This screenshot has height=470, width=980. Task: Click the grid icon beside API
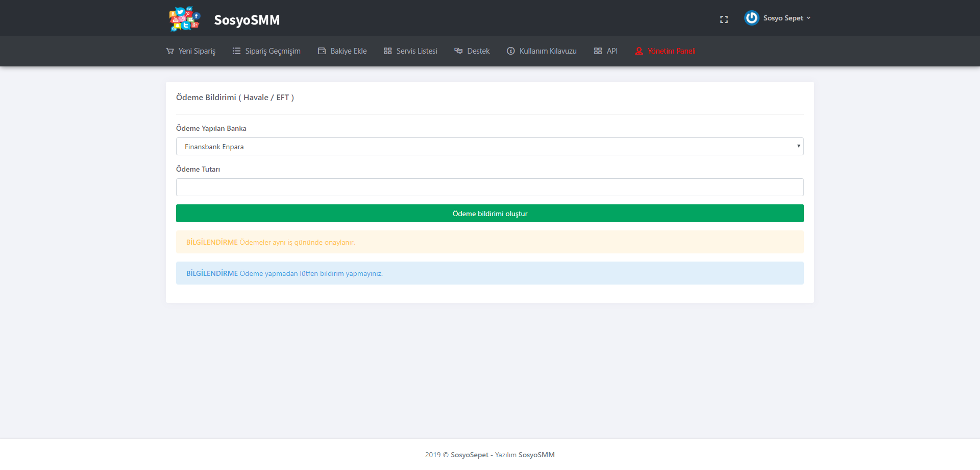[598, 51]
